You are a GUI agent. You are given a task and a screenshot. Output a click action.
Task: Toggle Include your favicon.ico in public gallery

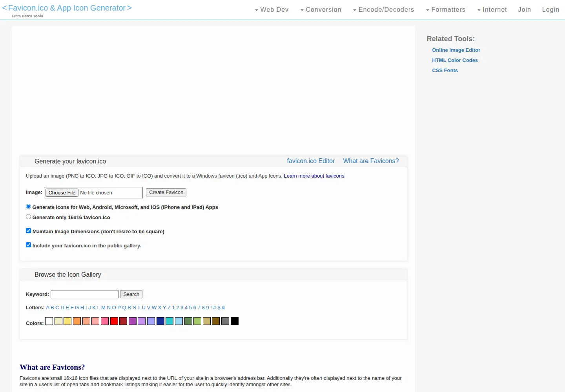[28, 245]
